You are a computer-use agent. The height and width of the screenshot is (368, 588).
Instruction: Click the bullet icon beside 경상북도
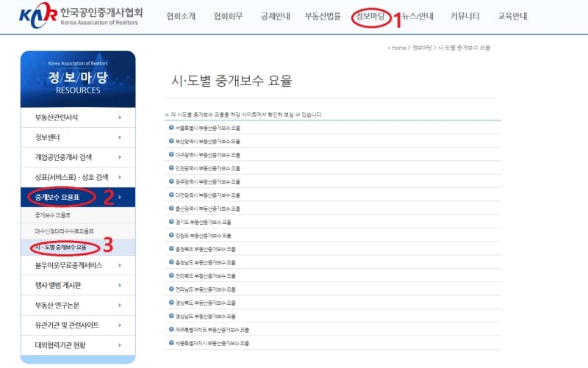click(171, 303)
